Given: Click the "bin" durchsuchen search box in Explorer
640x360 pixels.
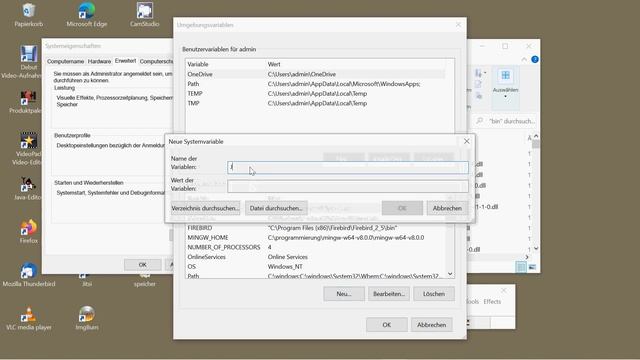Looking at the screenshot, I should 506,121.
